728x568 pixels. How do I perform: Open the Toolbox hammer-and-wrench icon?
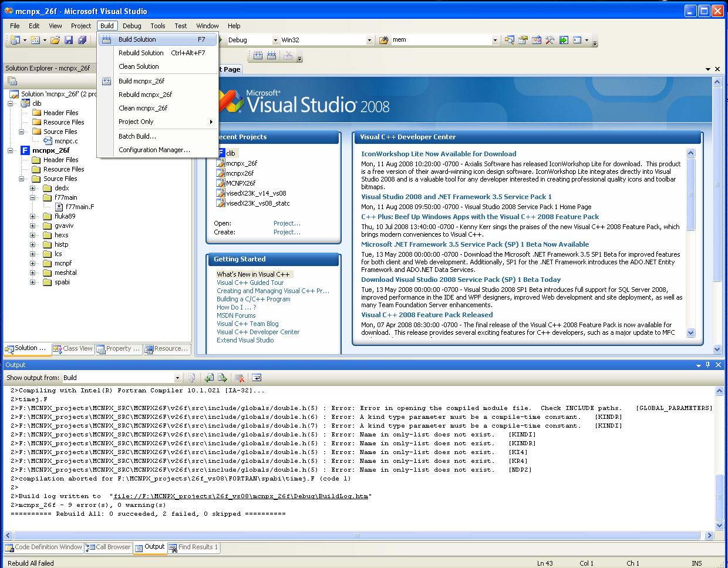(x=550, y=40)
